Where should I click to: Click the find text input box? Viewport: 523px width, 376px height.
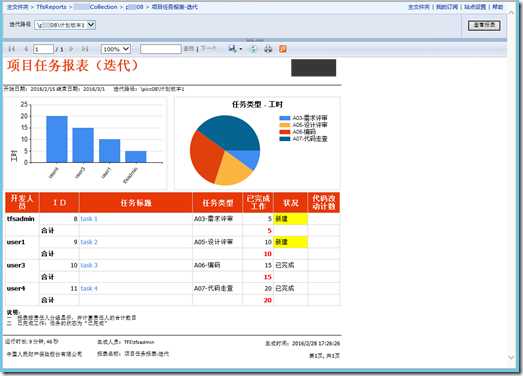tap(161, 49)
